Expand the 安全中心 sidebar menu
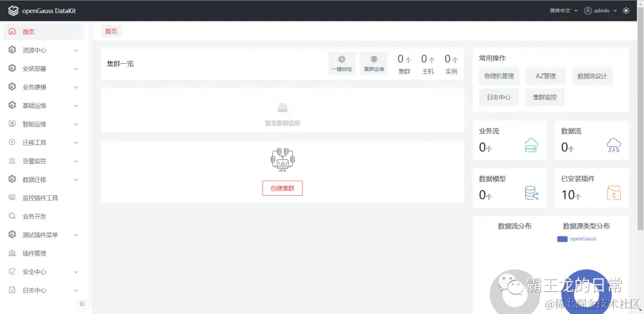Screen dimensions: 644x314 pos(45,272)
